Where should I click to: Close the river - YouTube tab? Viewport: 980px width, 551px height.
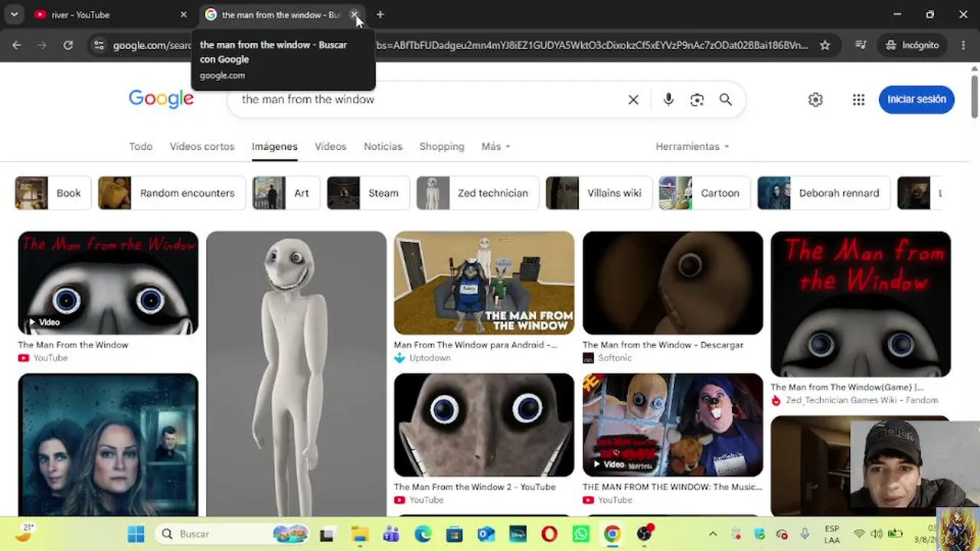point(184,15)
